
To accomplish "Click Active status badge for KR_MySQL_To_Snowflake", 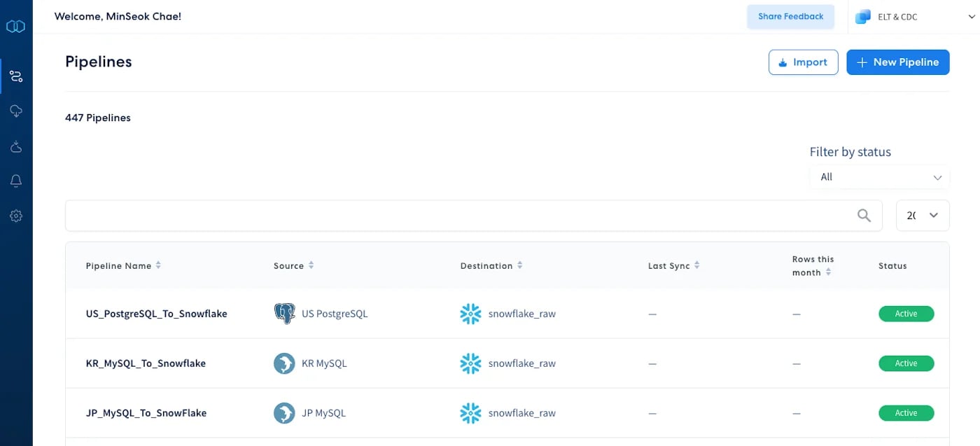I will pos(906,363).
